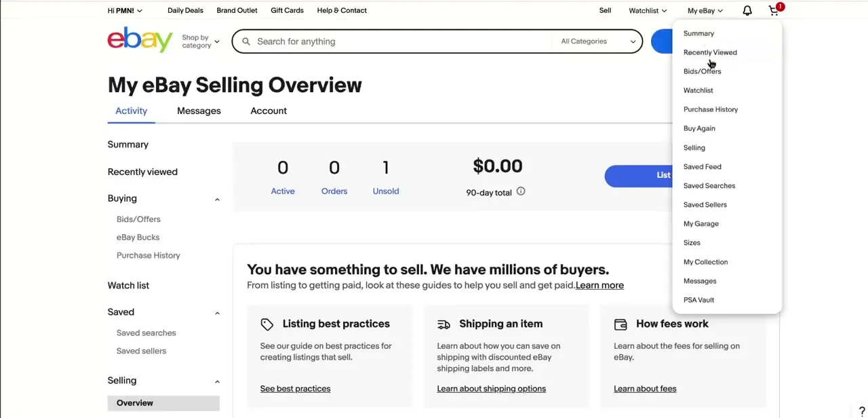Viewport: 868px width, 418px height.
Task: Click the help question mark icon
Action: pos(862,411)
